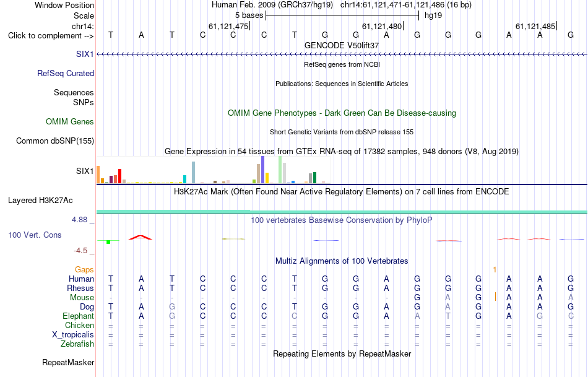Select the Dog alignment row label
Image resolution: width=588 pixels, height=377 pixels.
(x=87, y=307)
